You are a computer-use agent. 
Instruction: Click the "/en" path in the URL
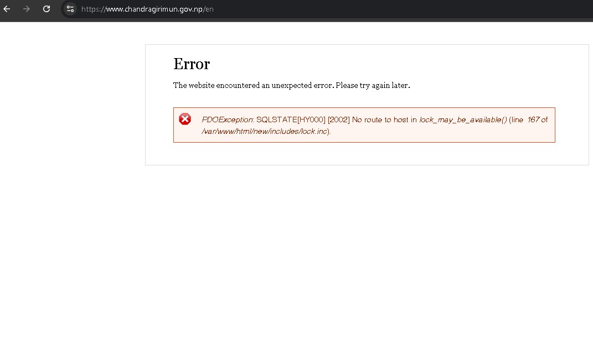tap(209, 9)
